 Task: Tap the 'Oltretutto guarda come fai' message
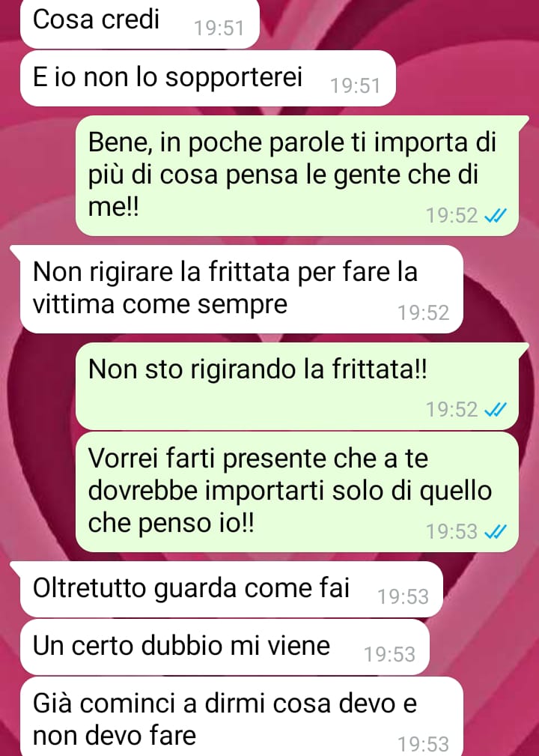pos(231,589)
